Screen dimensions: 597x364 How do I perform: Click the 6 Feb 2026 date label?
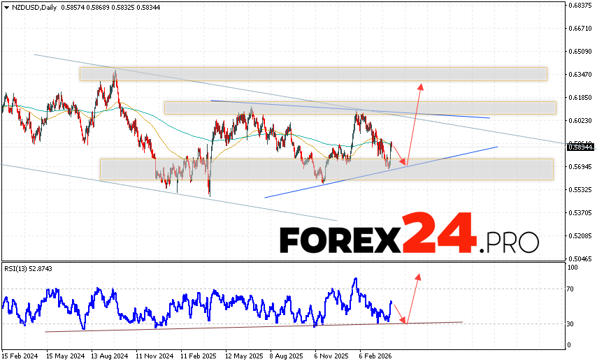tap(376, 354)
